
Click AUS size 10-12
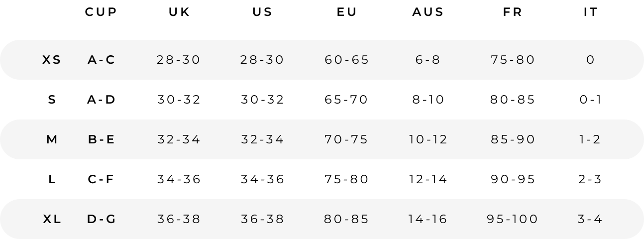[x=429, y=139]
